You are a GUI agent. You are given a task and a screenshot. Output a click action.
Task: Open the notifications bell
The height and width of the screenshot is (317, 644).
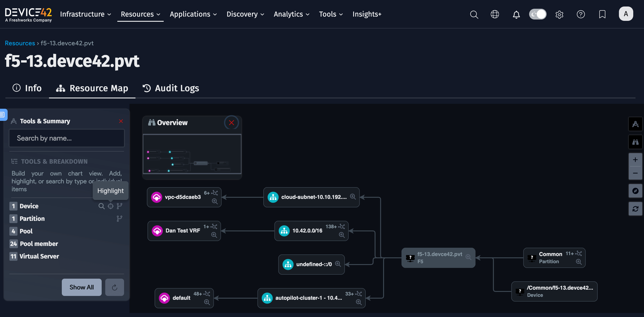pos(516,14)
